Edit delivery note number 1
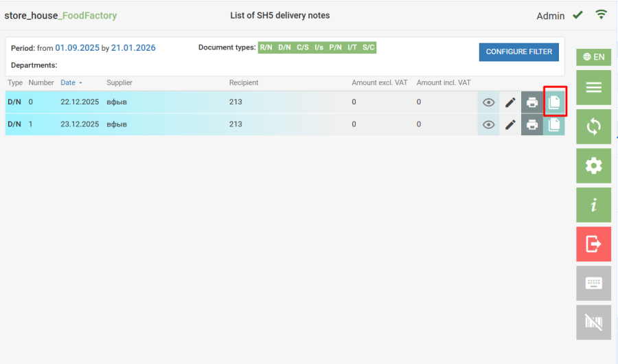 pos(510,124)
